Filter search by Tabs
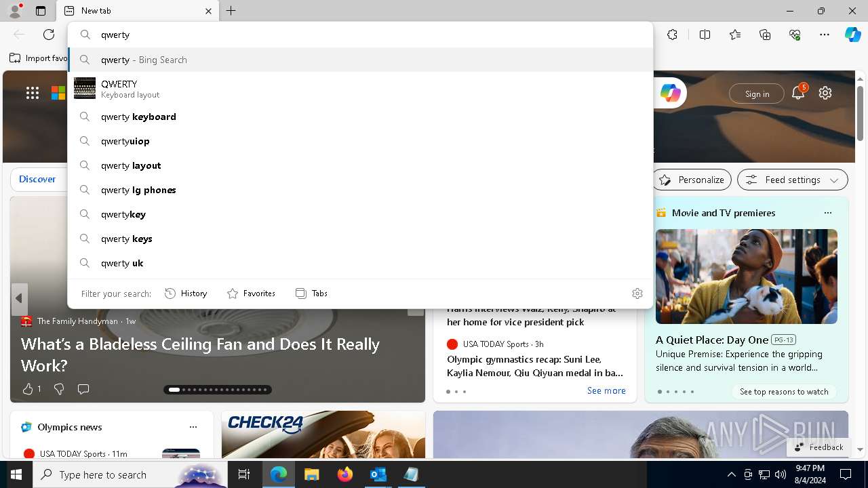The image size is (868, 488). (311, 293)
